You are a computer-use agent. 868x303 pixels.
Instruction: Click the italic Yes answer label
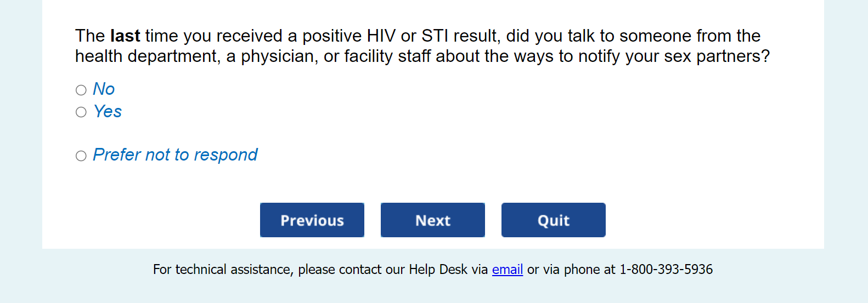coord(108,112)
